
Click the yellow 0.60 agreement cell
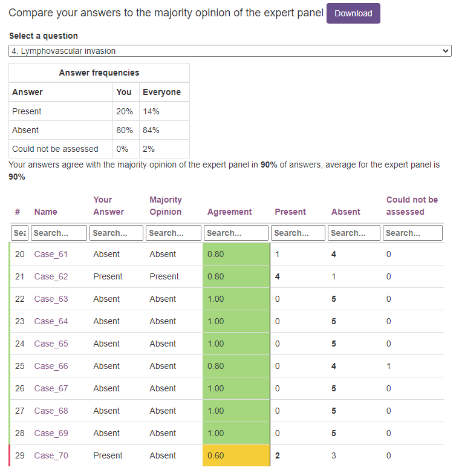click(x=236, y=455)
